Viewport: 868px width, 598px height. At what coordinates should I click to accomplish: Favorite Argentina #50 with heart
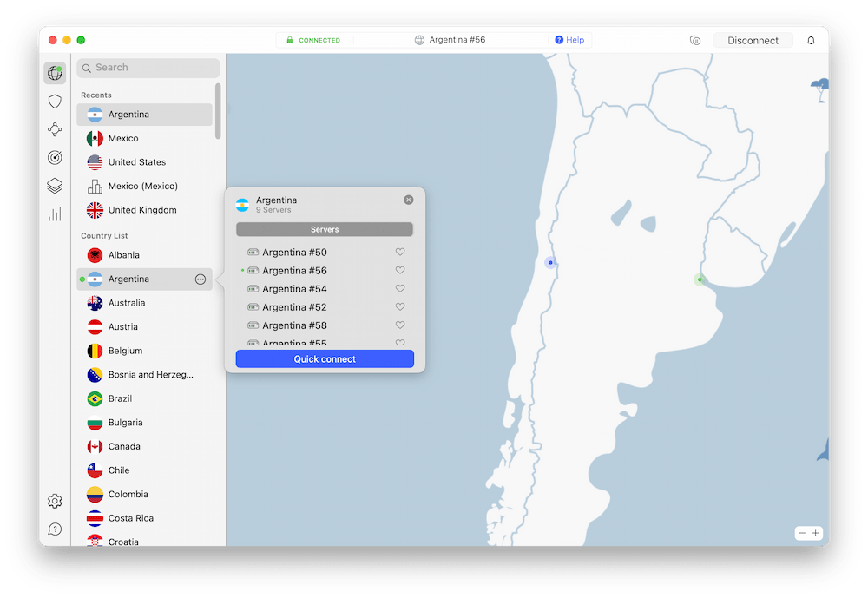400,252
